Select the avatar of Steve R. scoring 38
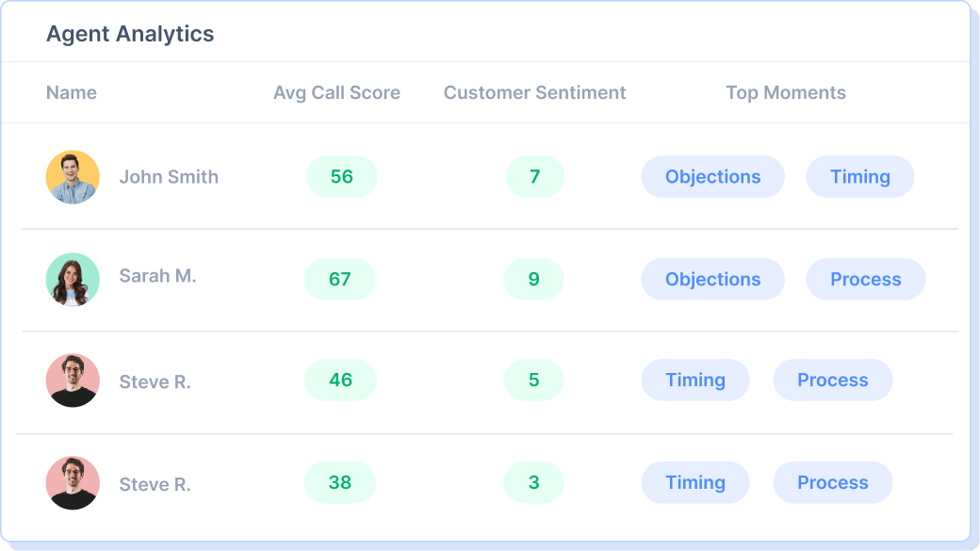The height and width of the screenshot is (551, 980). 73,483
